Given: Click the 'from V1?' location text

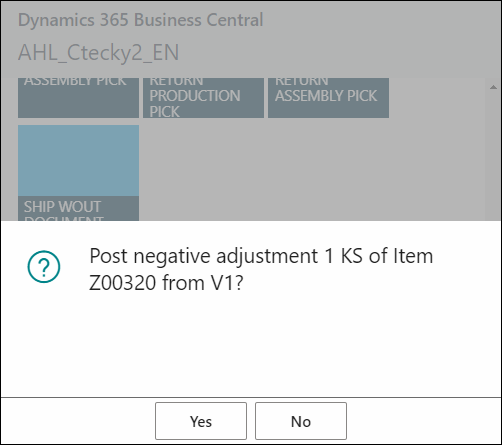Looking at the screenshot, I should [x=203, y=283].
